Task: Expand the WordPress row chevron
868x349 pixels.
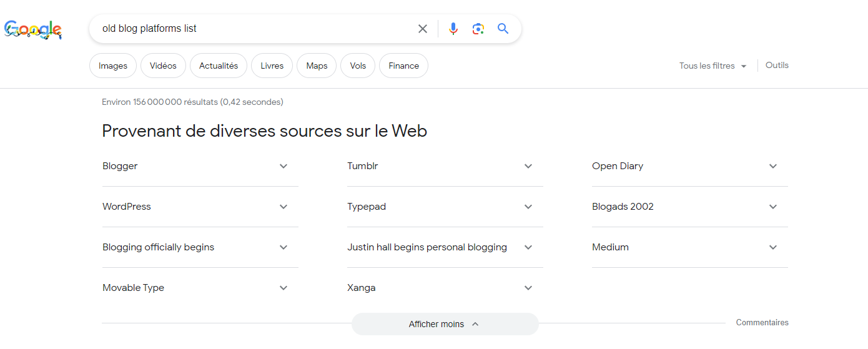Action: point(284,207)
